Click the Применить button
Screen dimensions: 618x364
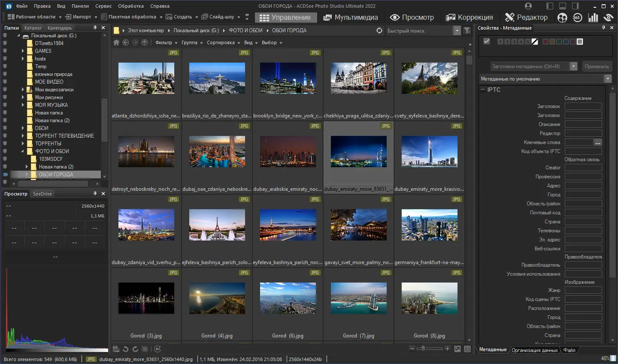[597, 66]
